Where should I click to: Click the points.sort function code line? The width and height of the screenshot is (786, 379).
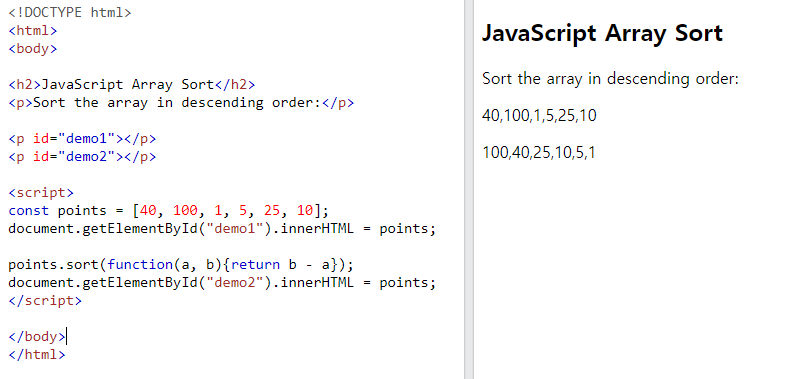(x=181, y=265)
